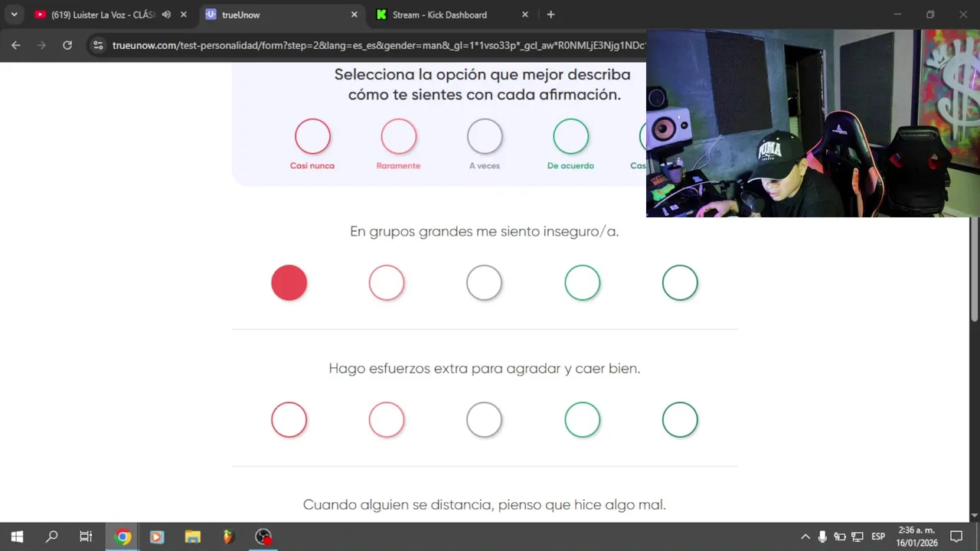Open File Explorer from the taskbar

[x=193, y=536]
